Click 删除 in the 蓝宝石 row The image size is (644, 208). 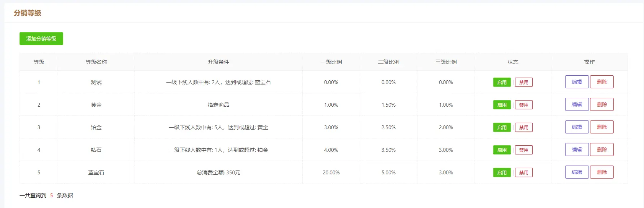602,172
